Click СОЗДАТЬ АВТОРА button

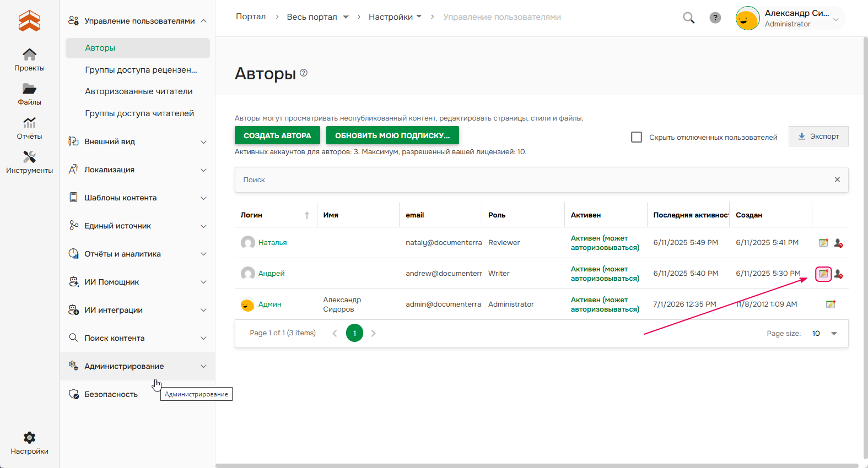click(277, 135)
